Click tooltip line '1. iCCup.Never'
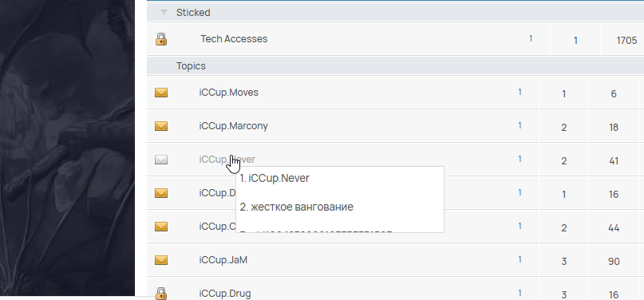 (275, 179)
